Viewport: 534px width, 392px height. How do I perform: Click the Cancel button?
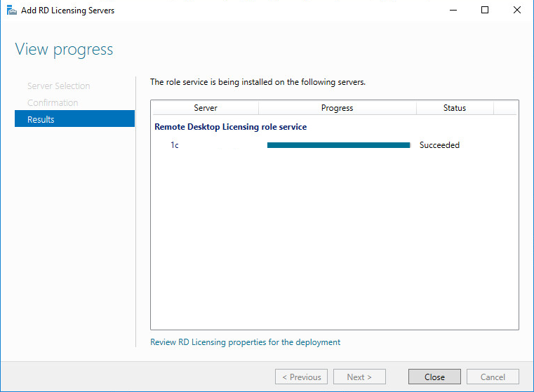pyautogui.click(x=493, y=377)
